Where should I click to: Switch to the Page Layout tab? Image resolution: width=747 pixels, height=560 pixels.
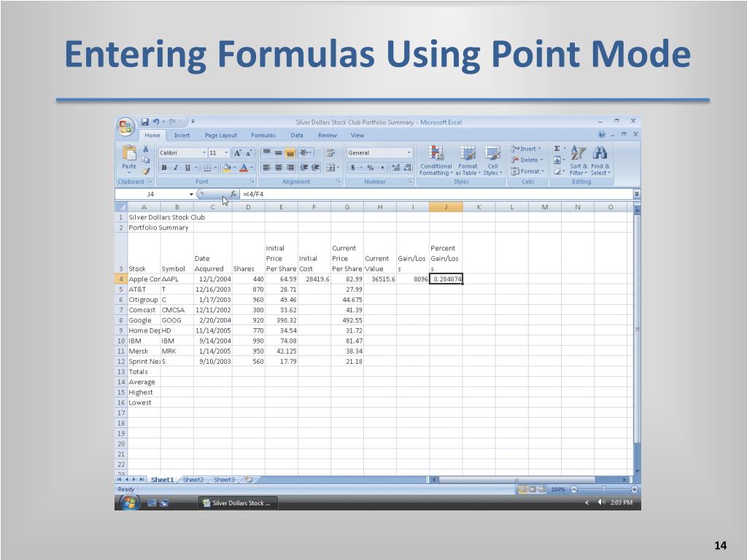(x=220, y=136)
